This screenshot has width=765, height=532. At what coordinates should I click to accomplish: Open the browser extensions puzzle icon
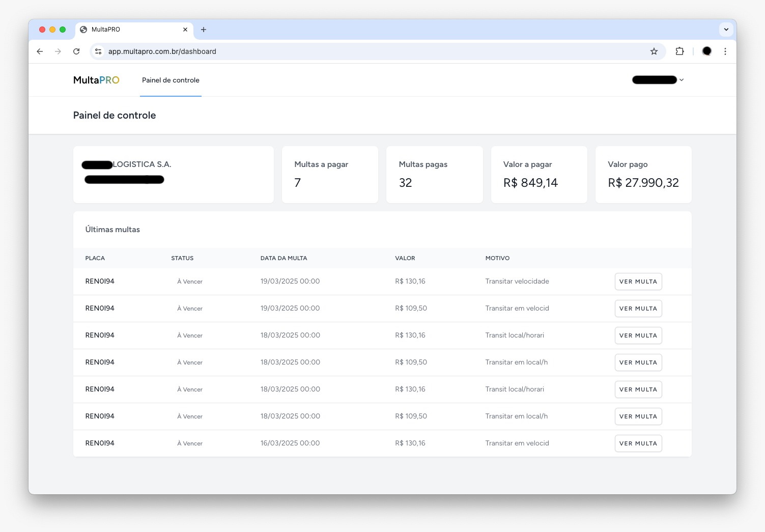[679, 51]
